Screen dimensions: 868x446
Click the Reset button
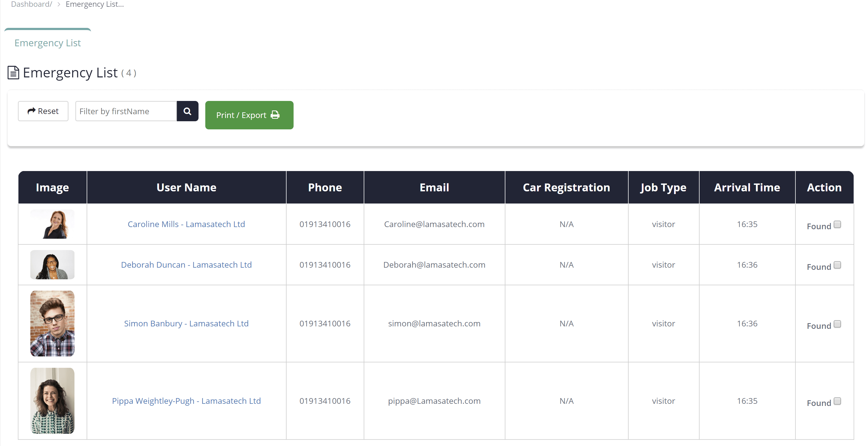[43, 111]
